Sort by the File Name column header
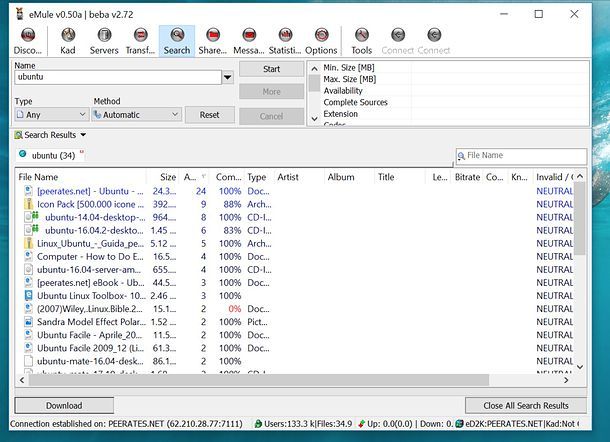Viewport: 610px width, 442px height. click(x=82, y=177)
